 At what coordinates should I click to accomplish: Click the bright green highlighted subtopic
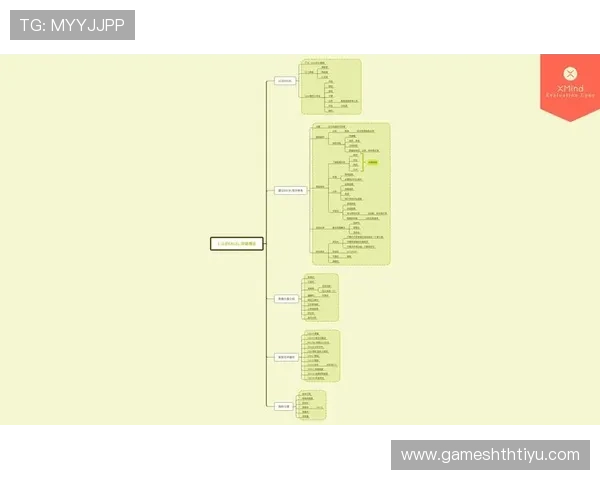[372, 161]
